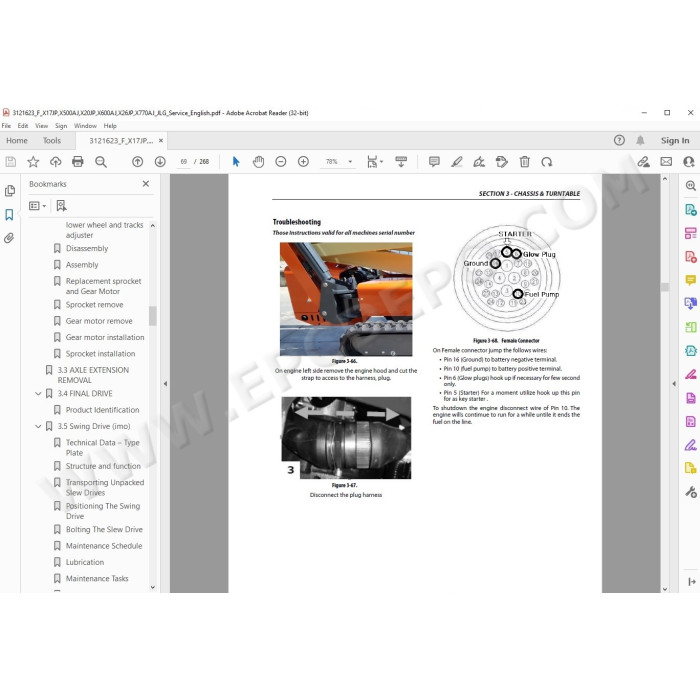
Task: Go to next page arrow
Action: coord(160,162)
